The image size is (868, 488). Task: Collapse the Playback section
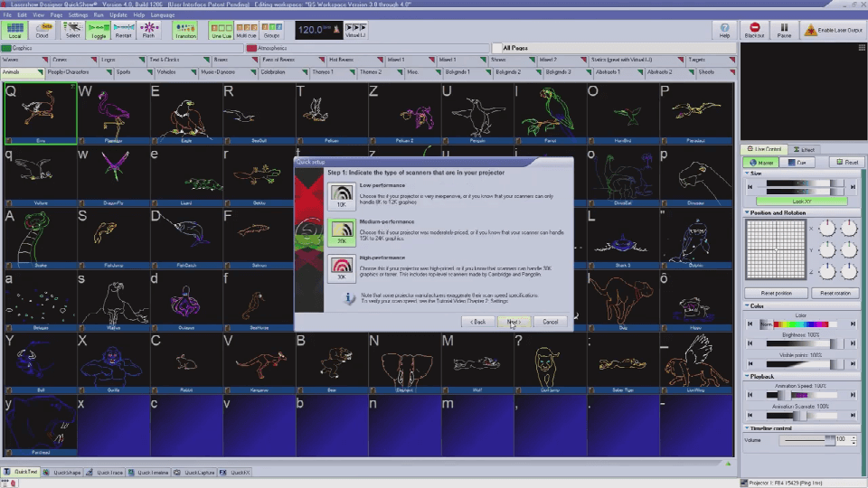pyautogui.click(x=747, y=376)
